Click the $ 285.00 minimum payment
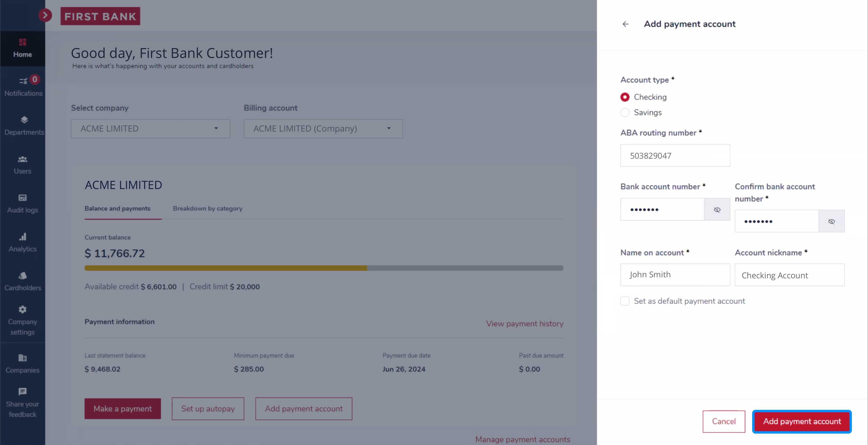 point(249,369)
